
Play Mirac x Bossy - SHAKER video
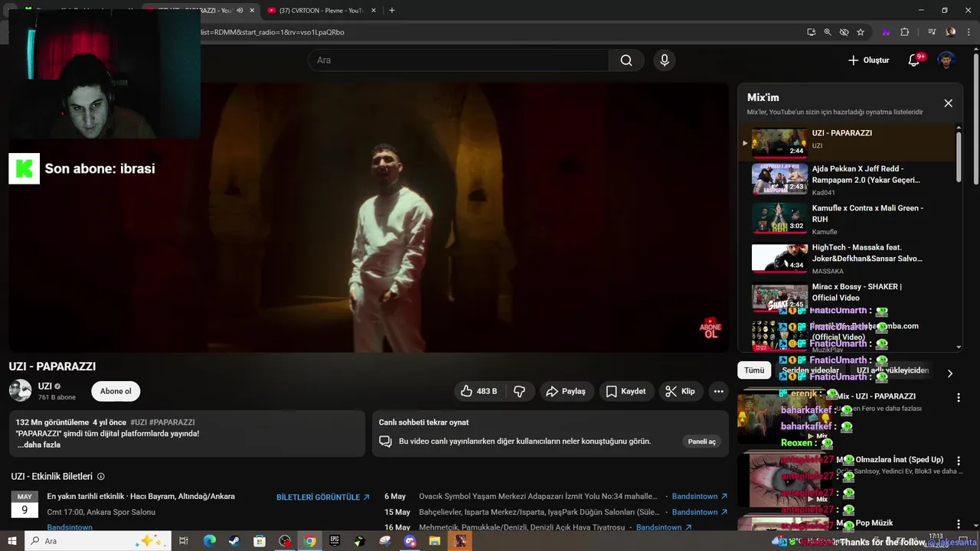(x=848, y=297)
